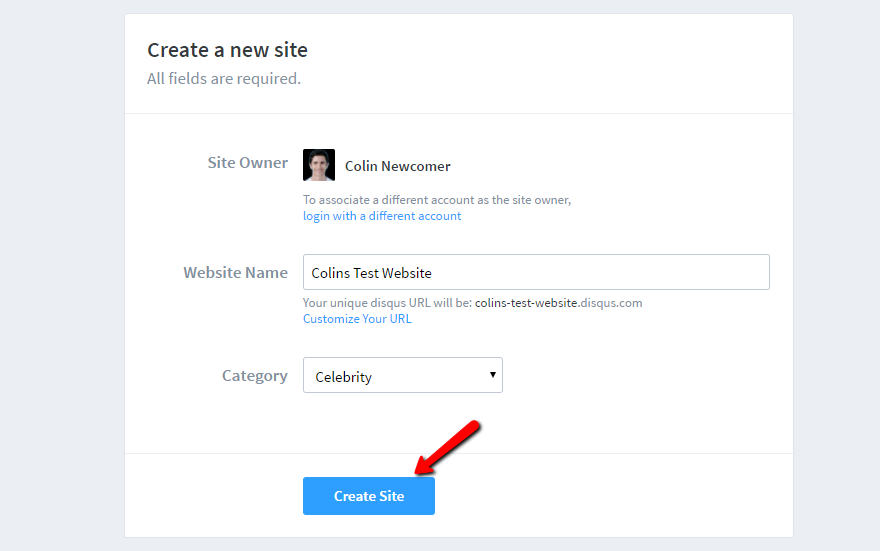The height and width of the screenshot is (551, 880).
Task: Click the Category dropdown arrow
Action: tap(492, 375)
